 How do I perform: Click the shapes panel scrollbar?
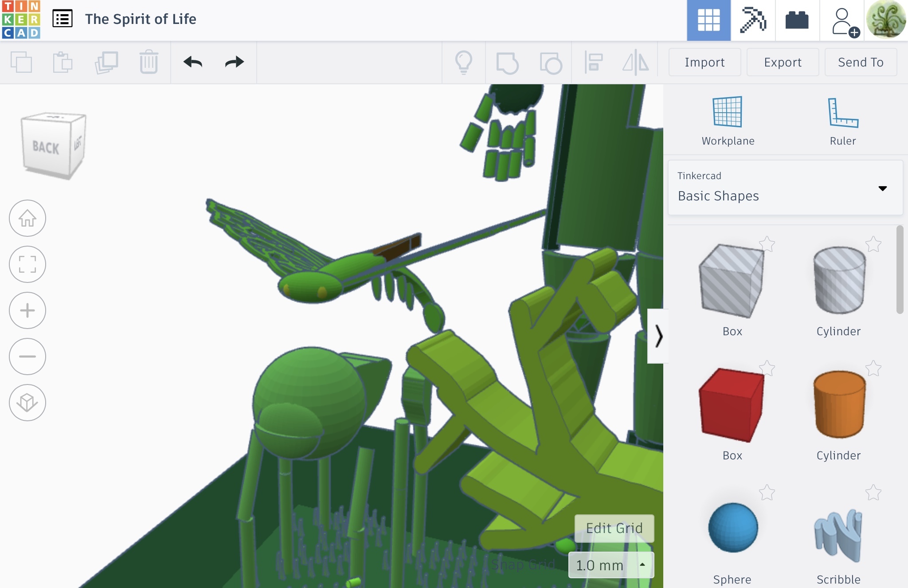(900, 270)
